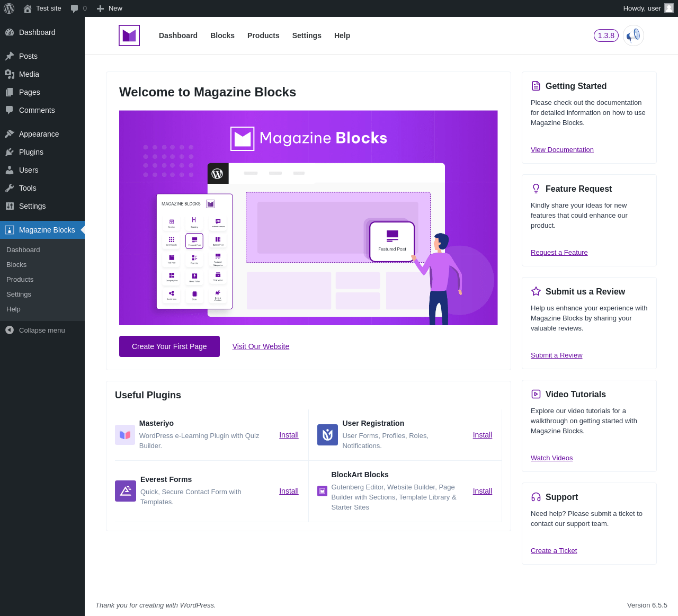678x616 pixels.
Task: Open Help in the sidebar submenu
Action: tap(13, 309)
